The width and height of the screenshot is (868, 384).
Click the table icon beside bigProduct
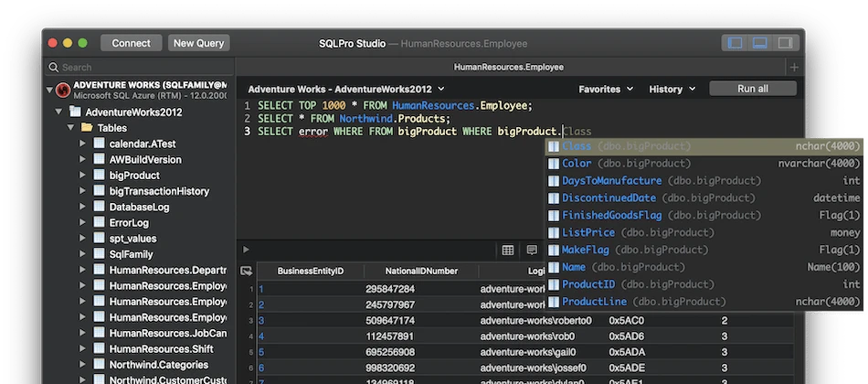[x=98, y=176]
